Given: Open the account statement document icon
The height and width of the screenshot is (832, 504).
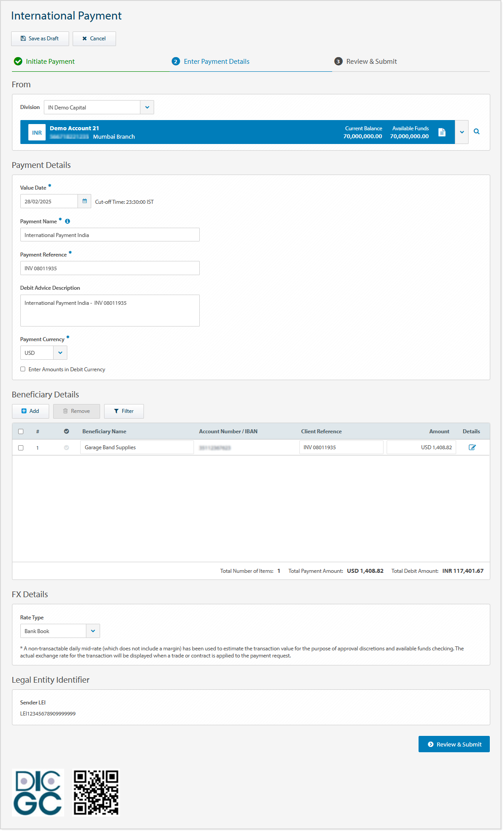Looking at the screenshot, I should (442, 132).
